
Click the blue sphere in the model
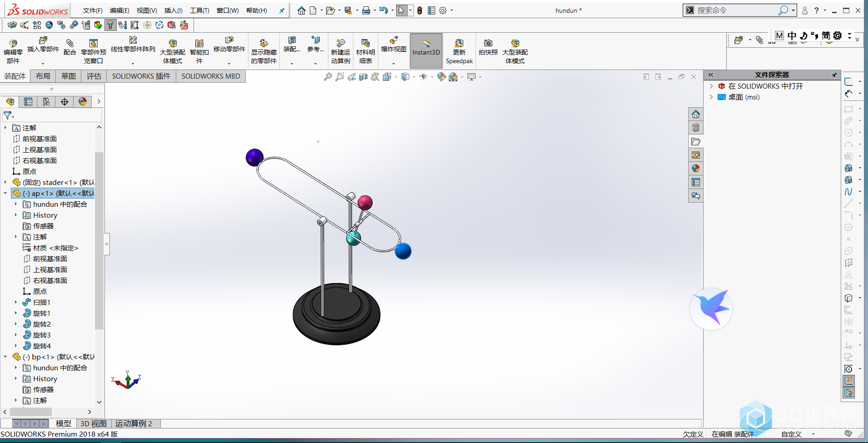click(x=403, y=251)
